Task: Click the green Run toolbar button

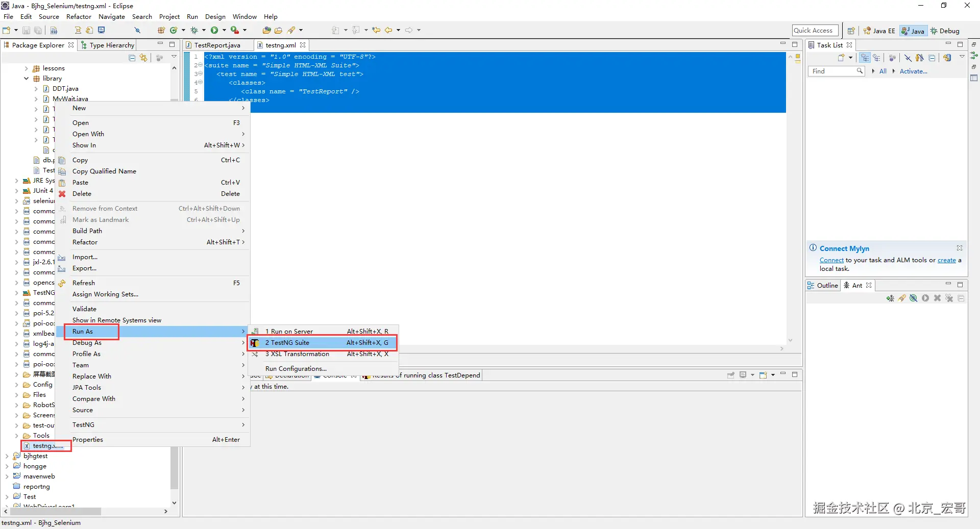Action: [x=214, y=30]
